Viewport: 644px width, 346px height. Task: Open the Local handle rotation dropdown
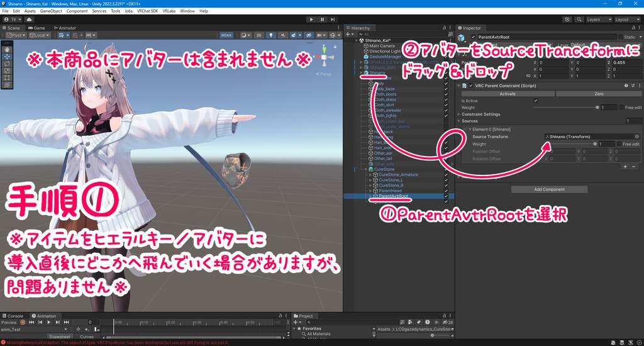[40, 35]
